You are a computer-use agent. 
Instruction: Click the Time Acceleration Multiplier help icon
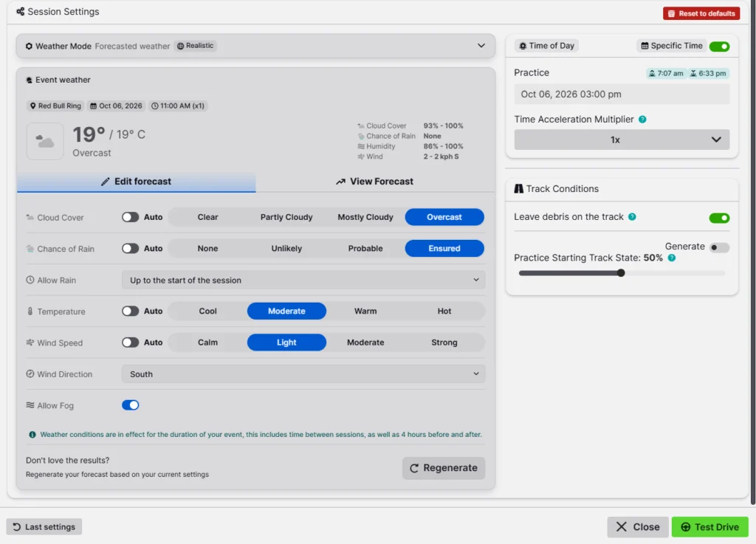[642, 120]
